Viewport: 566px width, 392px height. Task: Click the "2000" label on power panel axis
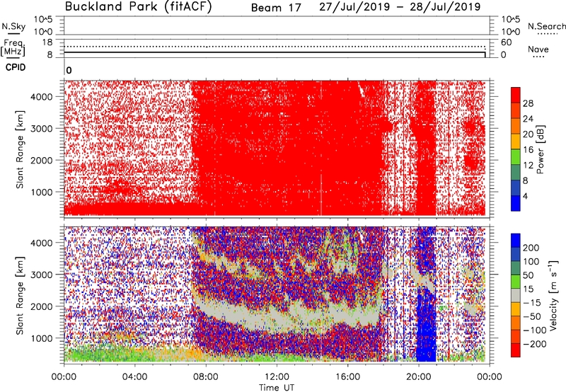pyautogui.click(x=41, y=160)
